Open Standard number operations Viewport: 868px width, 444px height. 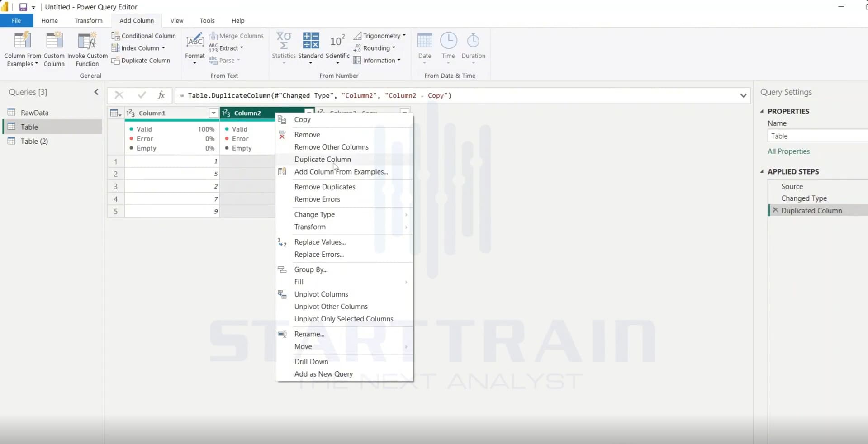(x=311, y=48)
